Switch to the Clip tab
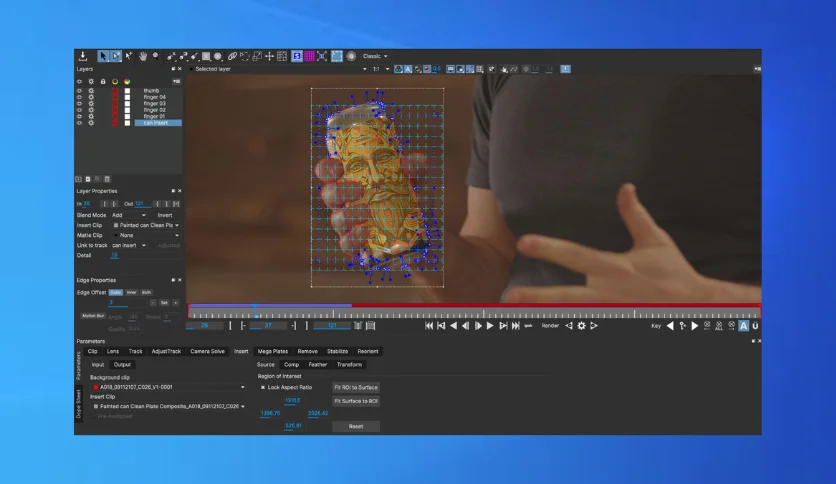836x484 pixels. point(92,351)
